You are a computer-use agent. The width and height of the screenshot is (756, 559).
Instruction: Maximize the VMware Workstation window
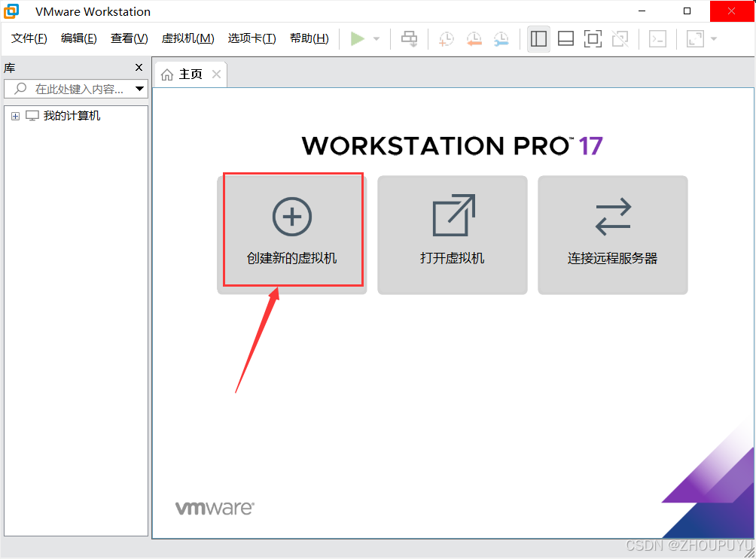click(687, 11)
